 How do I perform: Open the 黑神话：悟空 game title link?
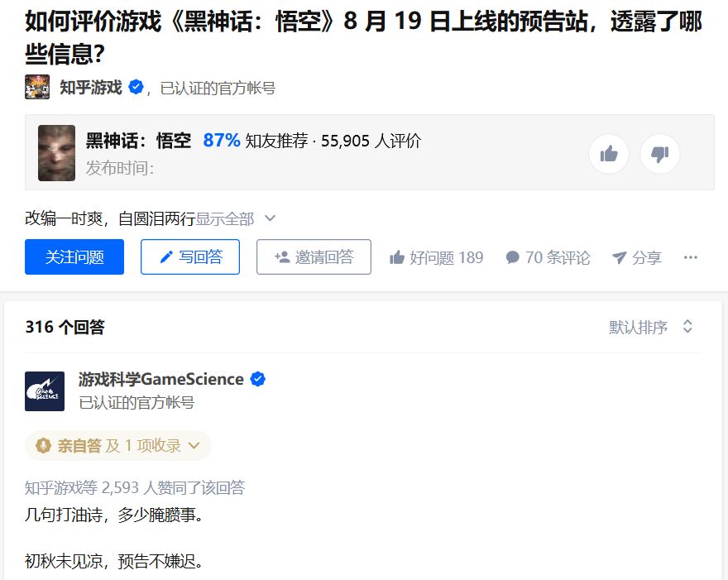pos(138,140)
